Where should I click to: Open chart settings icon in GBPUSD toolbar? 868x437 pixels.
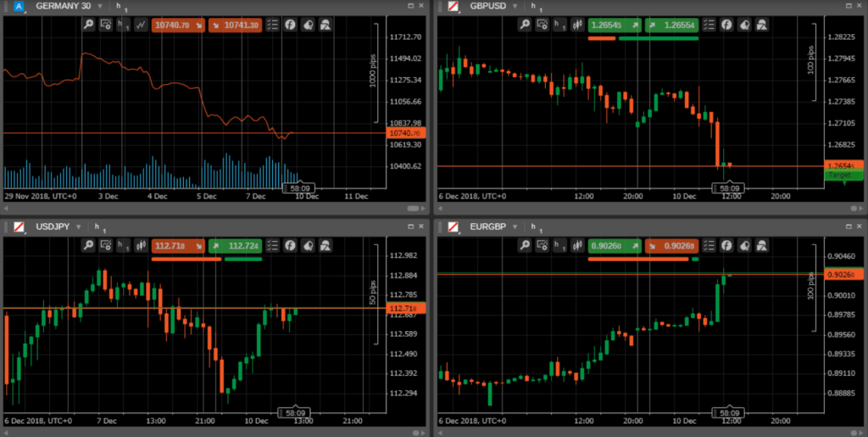click(x=542, y=25)
